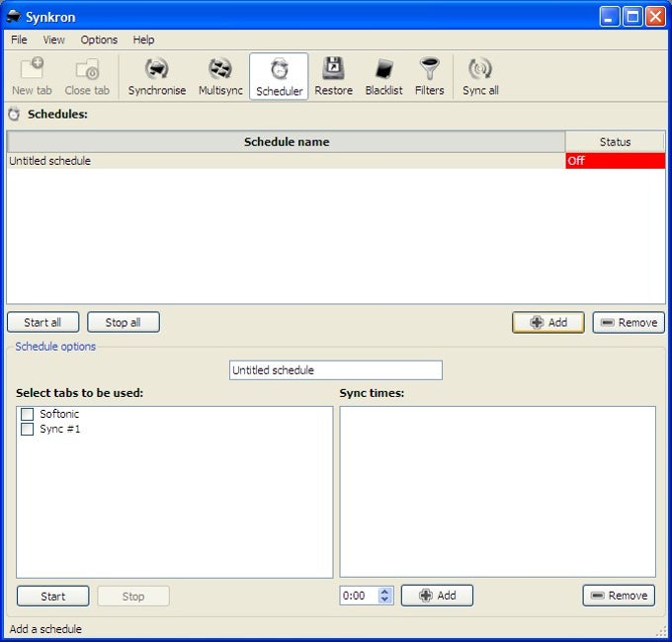Open the Synchronise view
Screen dimensions: 672x642
coord(157,76)
